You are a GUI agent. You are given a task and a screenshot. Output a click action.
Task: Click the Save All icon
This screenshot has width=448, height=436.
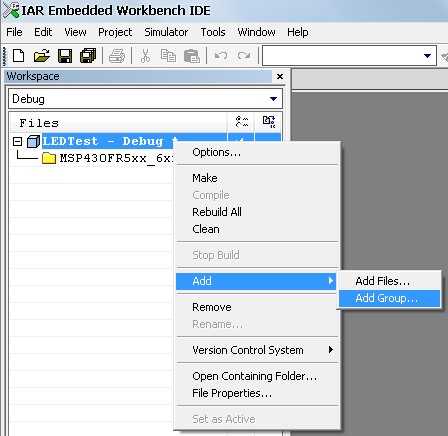point(88,56)
